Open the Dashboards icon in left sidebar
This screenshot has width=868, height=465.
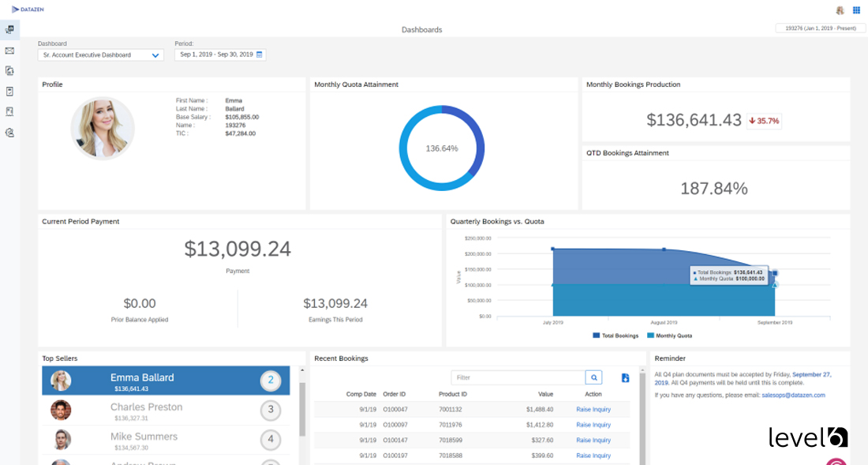click(x=9, y=30)
